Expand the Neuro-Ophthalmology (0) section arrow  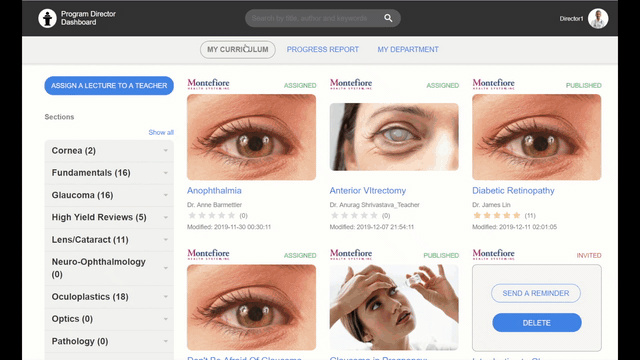pos(166,268)
